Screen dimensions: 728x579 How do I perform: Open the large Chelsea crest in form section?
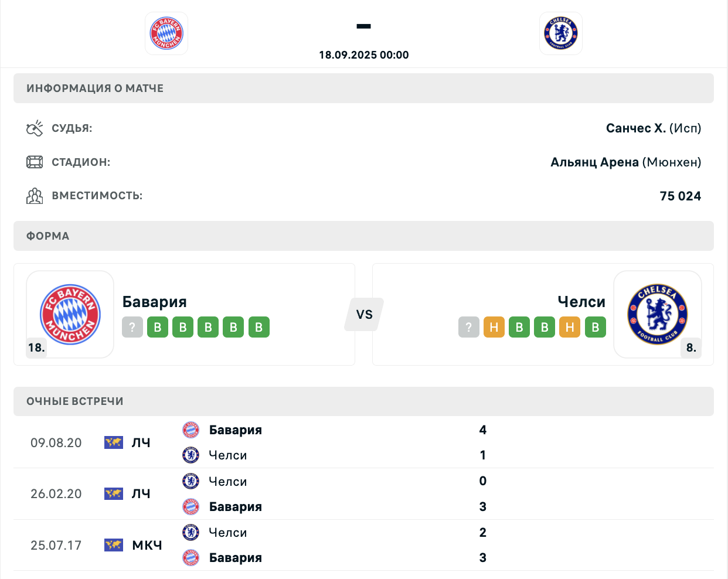coord(658,315)
